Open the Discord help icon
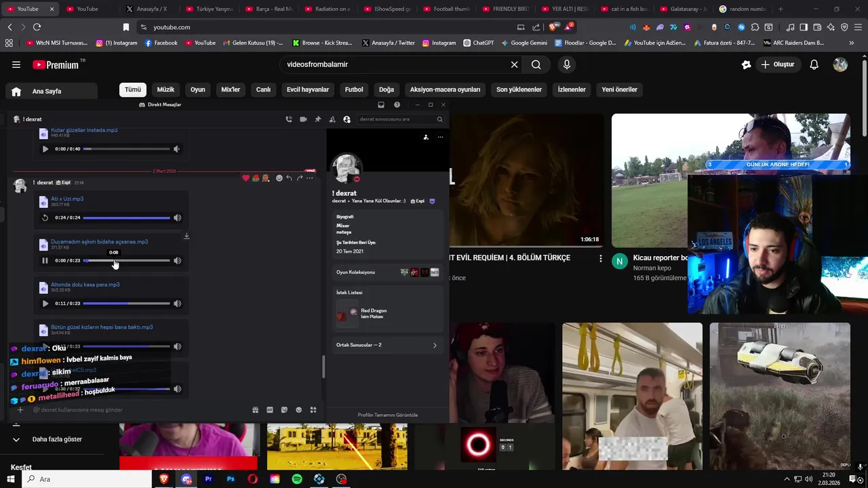The image size is (868, 488). [397, 105]
